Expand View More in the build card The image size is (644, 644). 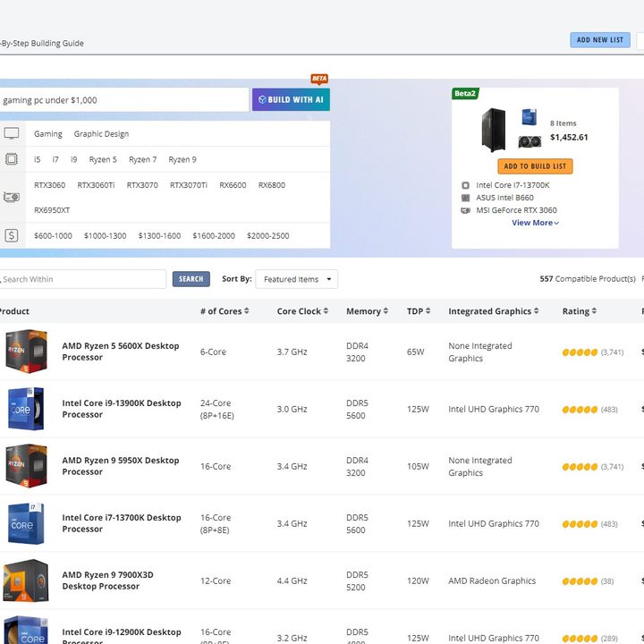tap(535, 223)
